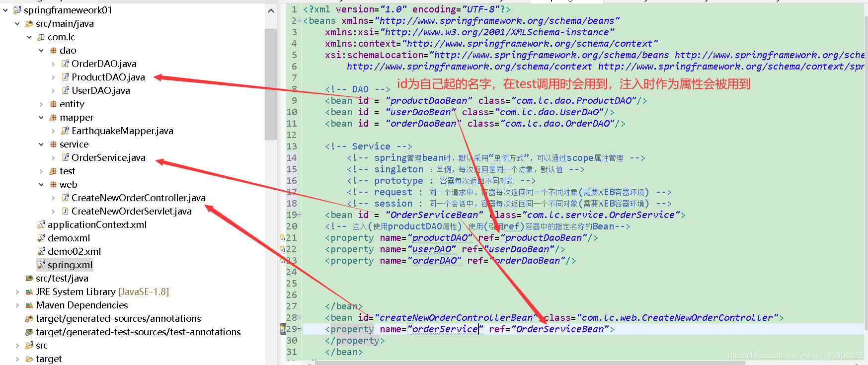Click the UserDAO.java file icon
This screenshot has height=365, width=868.
[x=65, y=90]
